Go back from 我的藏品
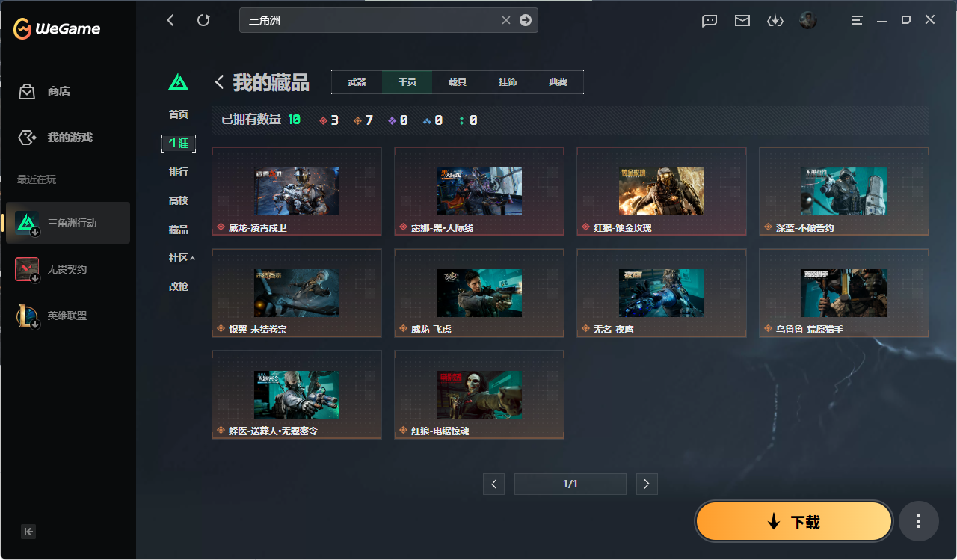The height and width of the screenshot is (560, 957). 220,81
